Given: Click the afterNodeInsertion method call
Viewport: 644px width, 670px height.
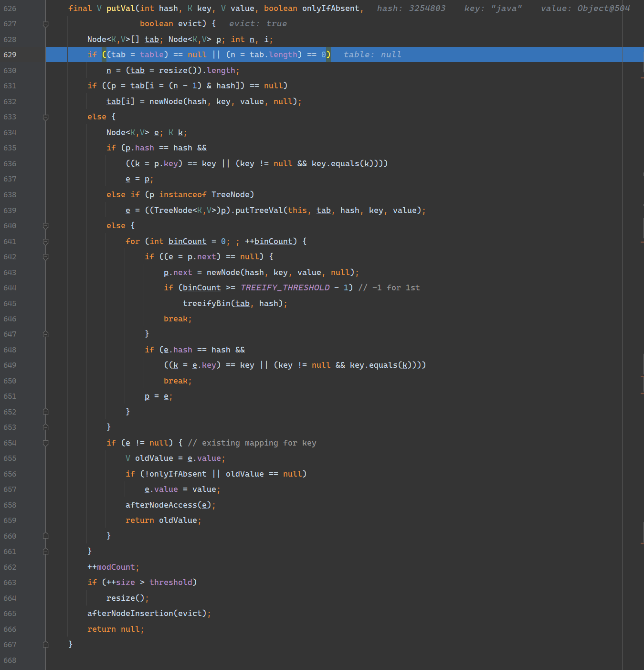Looking at the screenshot, I should click(130, 614).
